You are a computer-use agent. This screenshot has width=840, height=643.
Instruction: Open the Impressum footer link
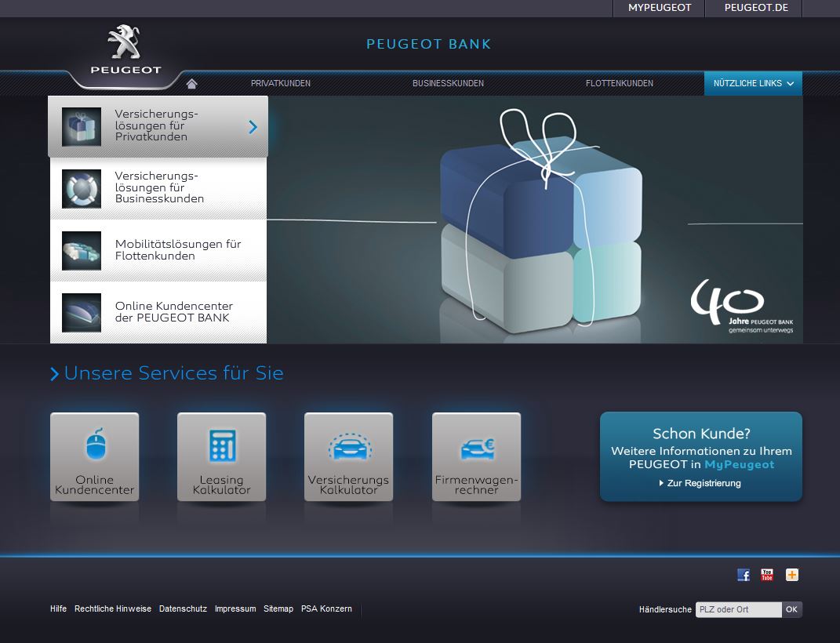(235, 608)
